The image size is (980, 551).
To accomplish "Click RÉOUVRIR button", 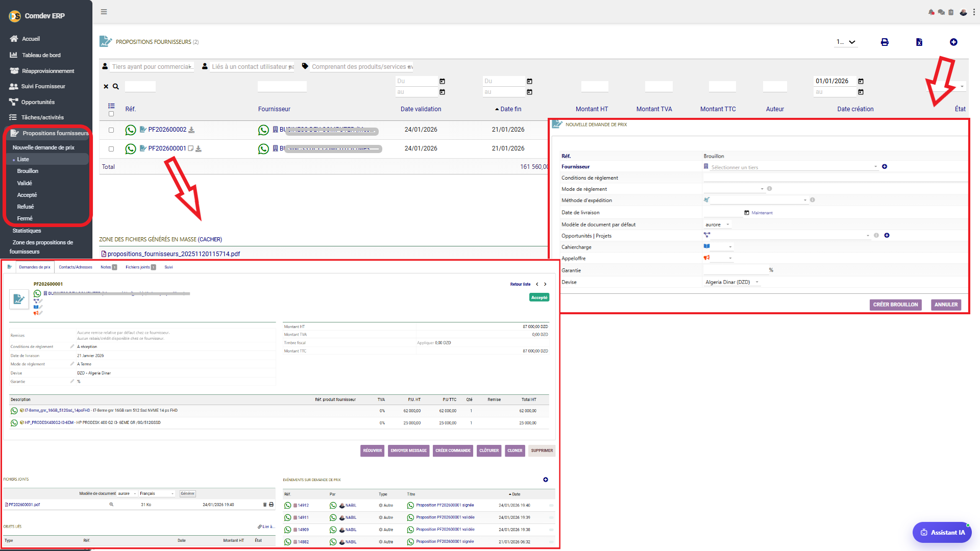I will [x=372, y=450].
